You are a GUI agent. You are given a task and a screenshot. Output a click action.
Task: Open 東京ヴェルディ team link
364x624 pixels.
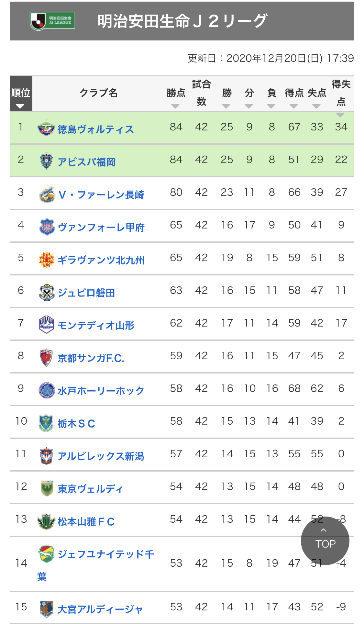pyautogui.click(x=90, y=489)
